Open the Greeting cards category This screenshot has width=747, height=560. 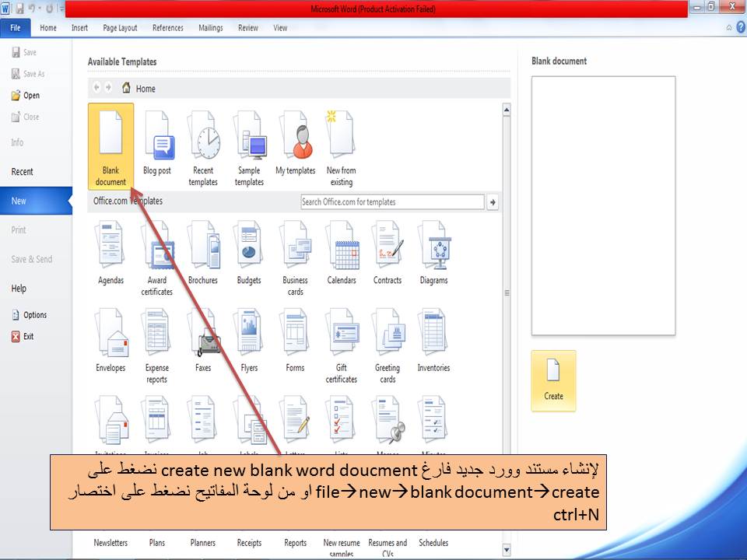pos(388,345)
